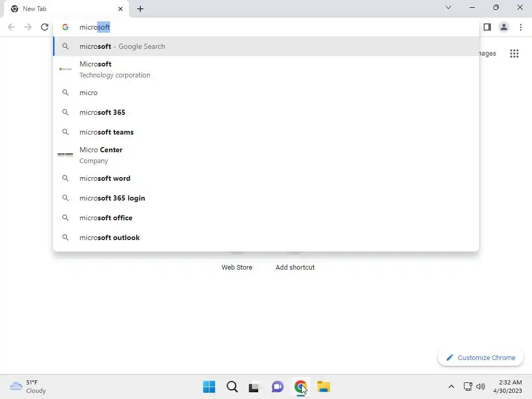Close the New Tab tab
Viewport: 532px width, 399px height.
point(121,9)
